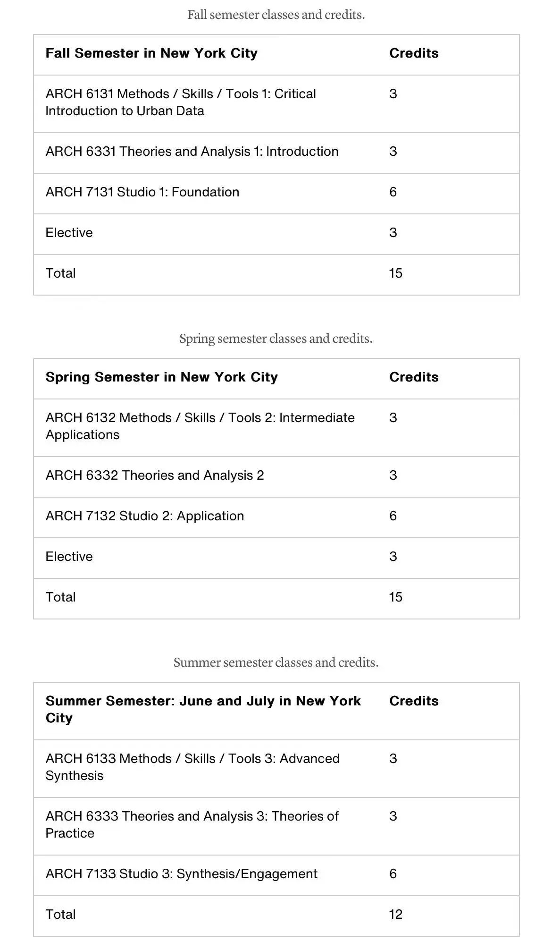The image size is (560, 941).
Task: Select ARCH 7131 Studio 1: Foundation
Action: coord(142,192)
